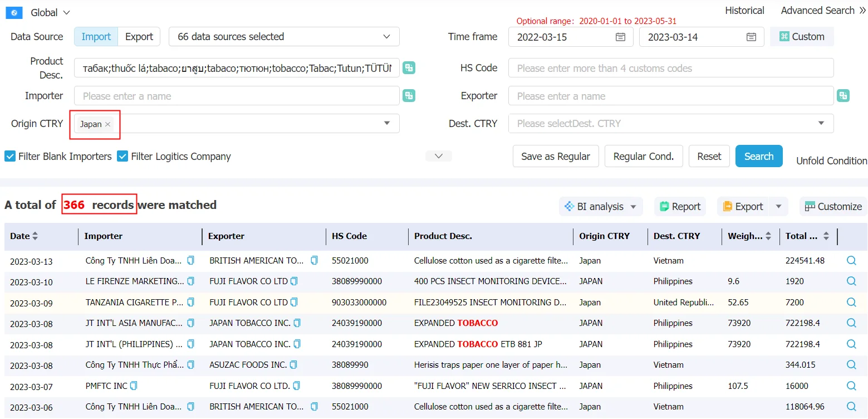Click the Importer field translate icon
868x419 pixels.
[409, 96]
